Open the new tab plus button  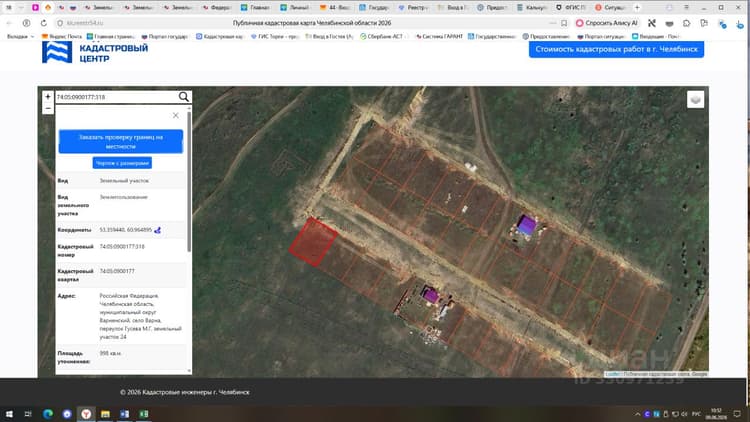tap(637, 8)
